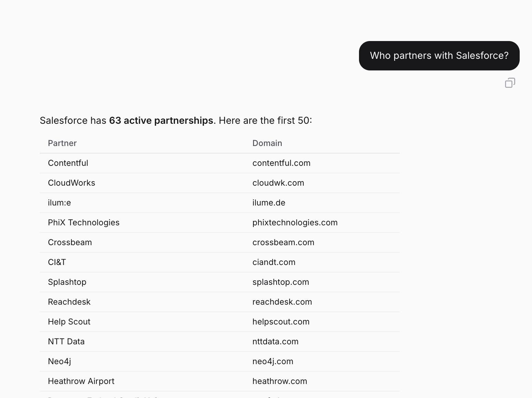Viewport: 532px width, 398px height.
Task: Click the ilume.de domain entry
Action: [x=269, y=203]
